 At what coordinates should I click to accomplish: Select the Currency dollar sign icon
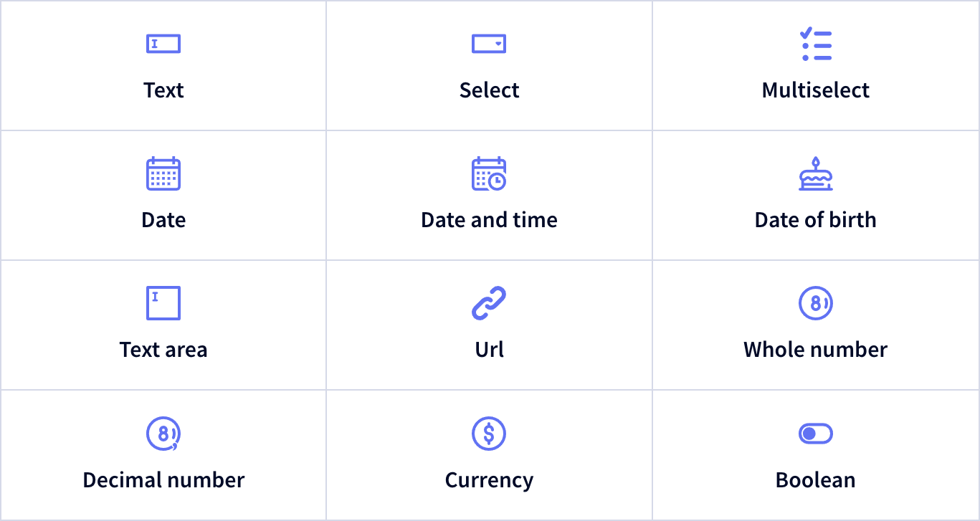[489, 434]
